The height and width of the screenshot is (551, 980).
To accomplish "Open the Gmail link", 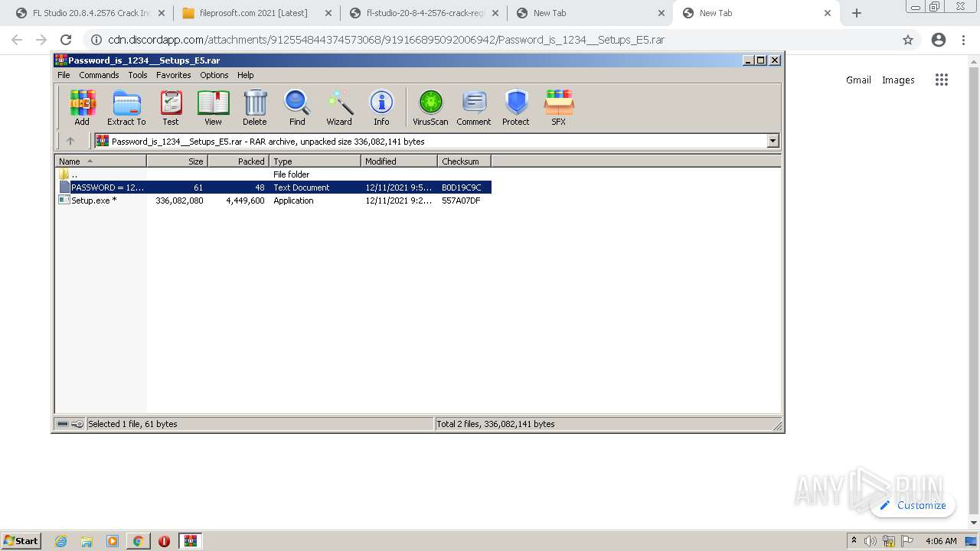I will 858,80.
